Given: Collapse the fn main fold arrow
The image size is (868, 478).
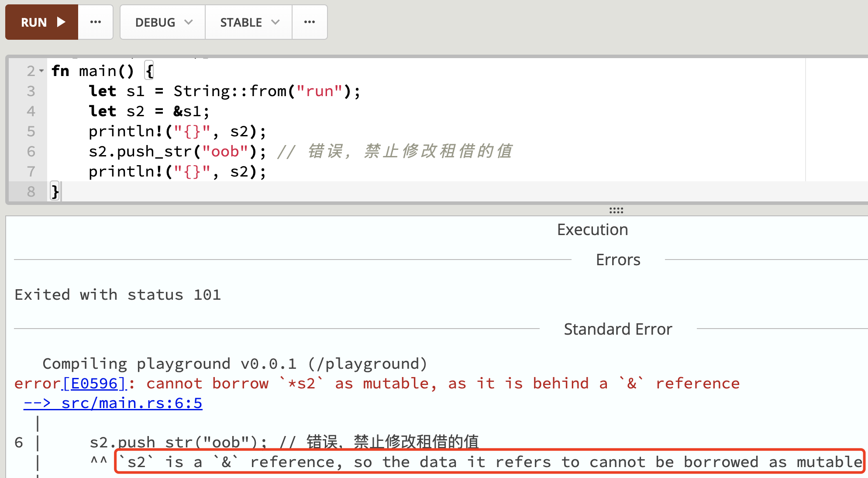Looking at the screenshot, I should click(41, 71).
